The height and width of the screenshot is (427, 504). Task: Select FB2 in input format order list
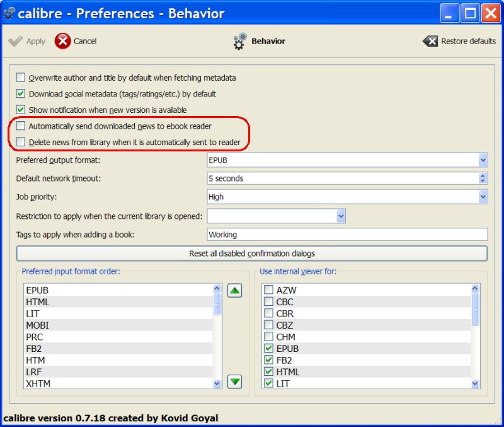coord(118,349)
